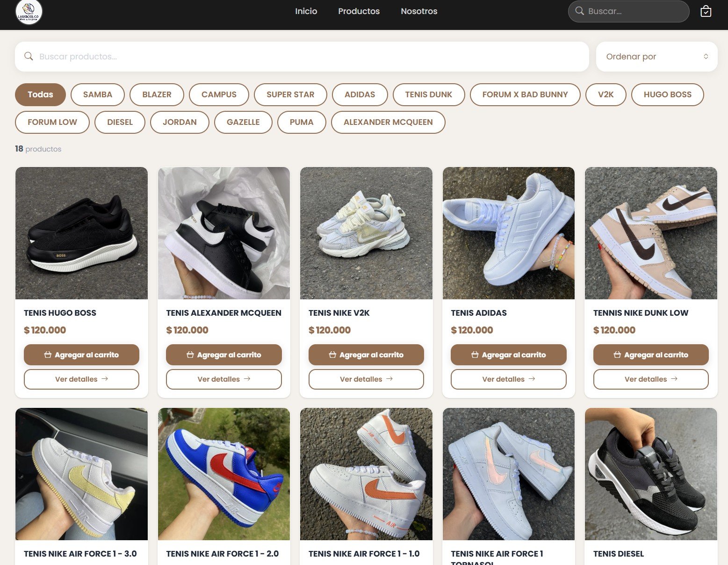Click the cart icon on Tenis Hugo Boss add button
This screenshot has width=728, height=565.
pyautogui.click(x=47, y=355)
